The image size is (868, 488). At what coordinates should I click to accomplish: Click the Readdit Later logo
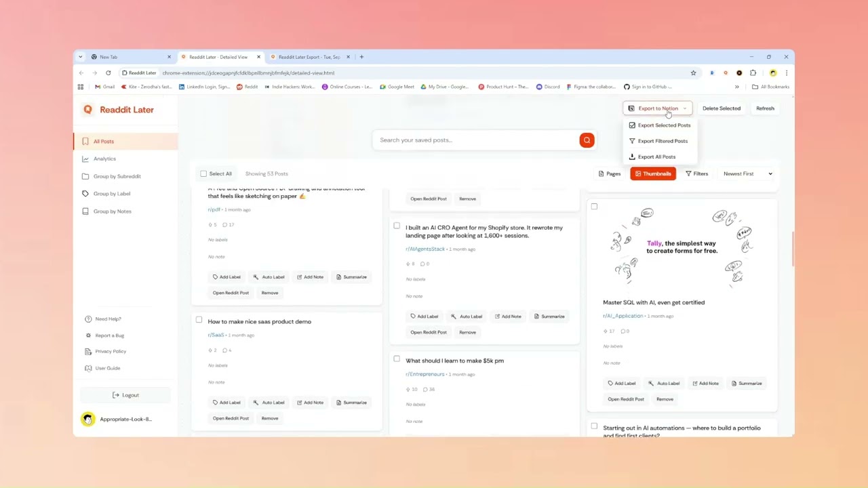[118, 110]
